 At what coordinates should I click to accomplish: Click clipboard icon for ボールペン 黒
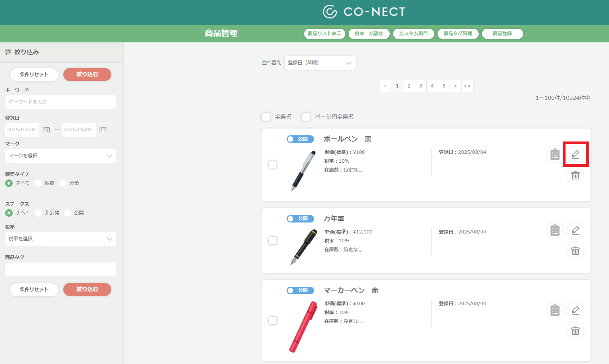[x=555, y=154]
